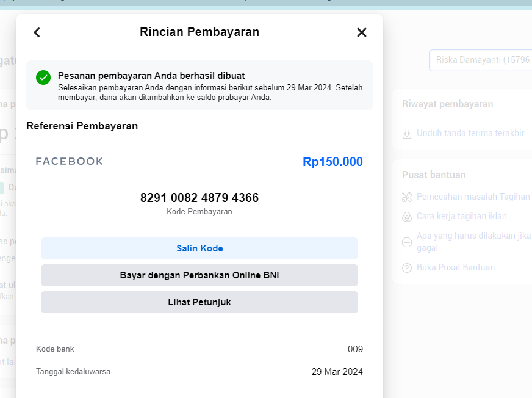Click the green success checkmark icon
The image size is (532, 398).
coord(43,78)
